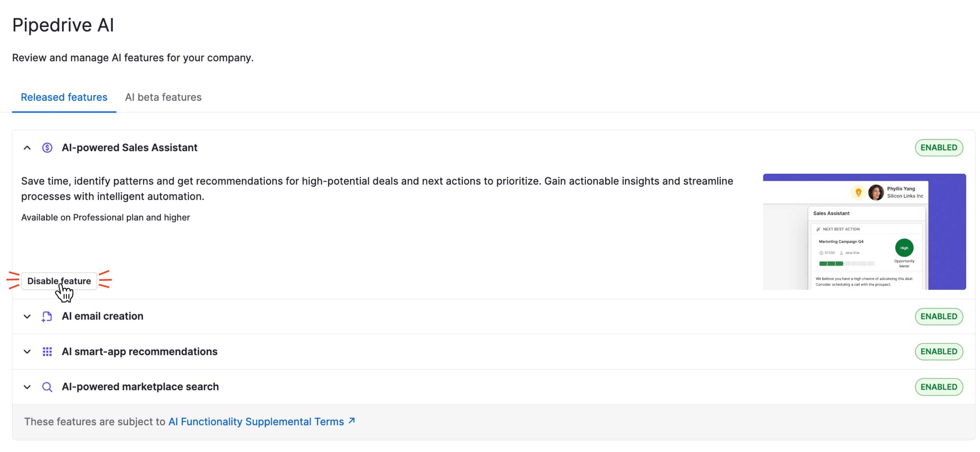The image size is (980, 452).
Task: Expand the AI smart-app recommendations section
Action: click(27, 352)
